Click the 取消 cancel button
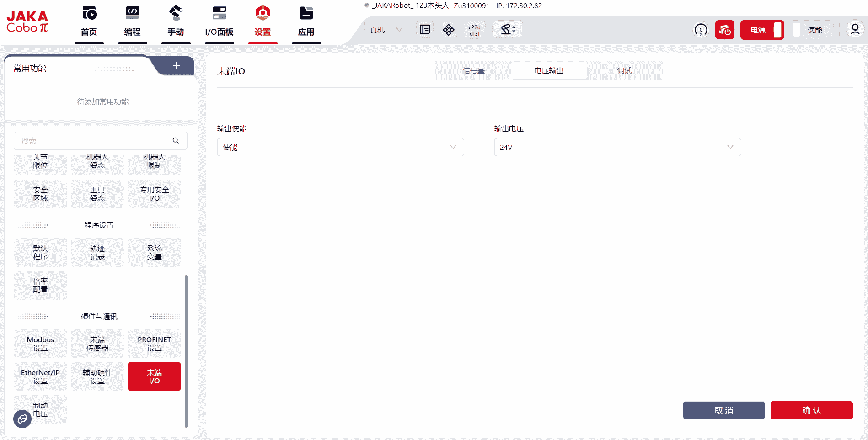 click(x=723, y=410)
